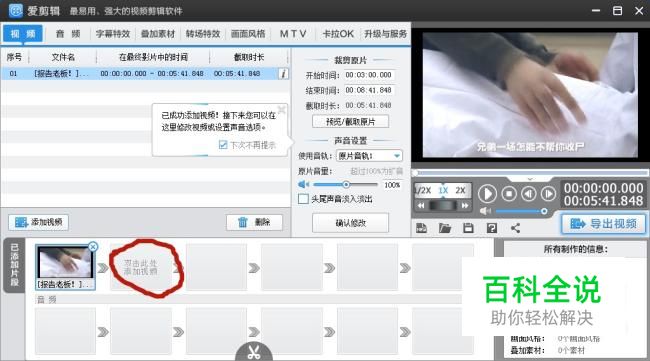This screenshot has height=361, width=650.
Task: Go to the 叠加素材 tab
Action: (158, 34)
